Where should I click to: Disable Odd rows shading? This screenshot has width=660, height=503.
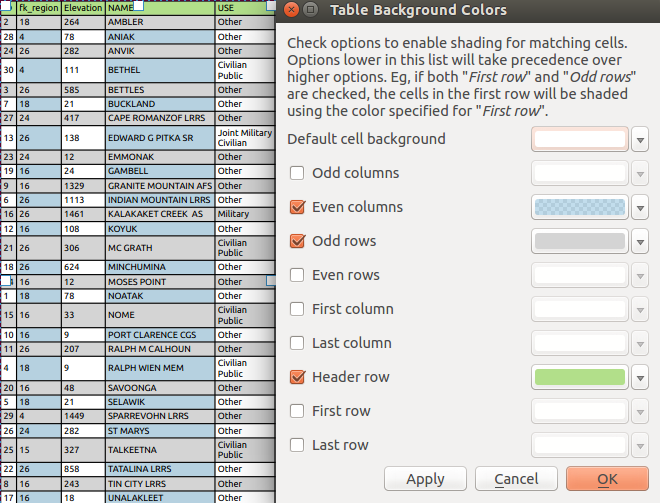point(297,241)
